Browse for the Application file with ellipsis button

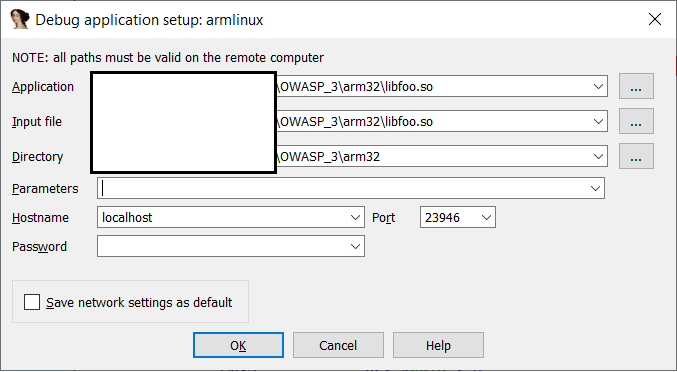(636, 86)
